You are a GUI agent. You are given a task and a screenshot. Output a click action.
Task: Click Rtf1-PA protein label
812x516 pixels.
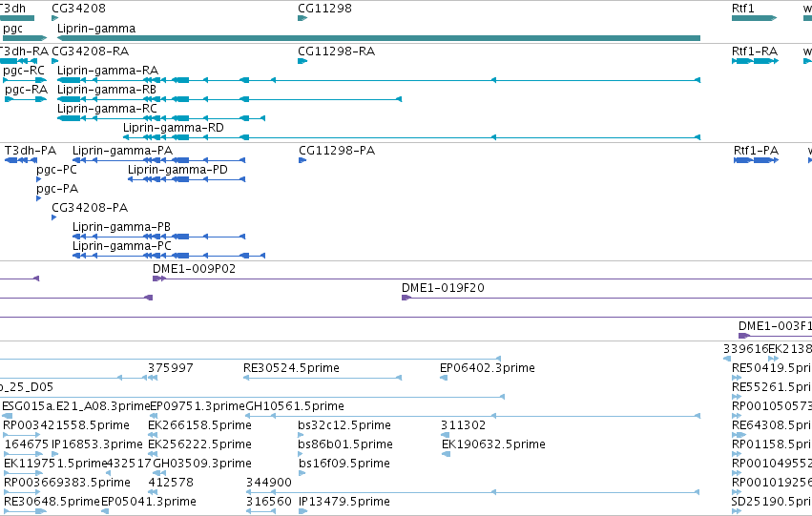pyautogui.click(x=756, y=151)
